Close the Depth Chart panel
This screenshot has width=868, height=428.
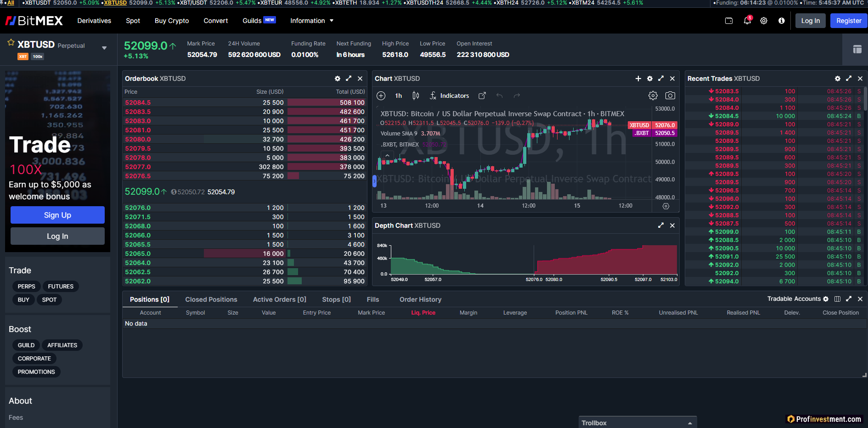pyautogui.click(x=672, y=225)
